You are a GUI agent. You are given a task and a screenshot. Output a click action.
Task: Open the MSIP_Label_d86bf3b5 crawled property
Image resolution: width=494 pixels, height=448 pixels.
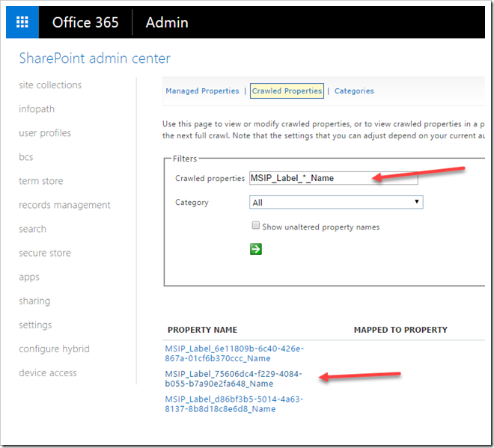tap(234, 404)
